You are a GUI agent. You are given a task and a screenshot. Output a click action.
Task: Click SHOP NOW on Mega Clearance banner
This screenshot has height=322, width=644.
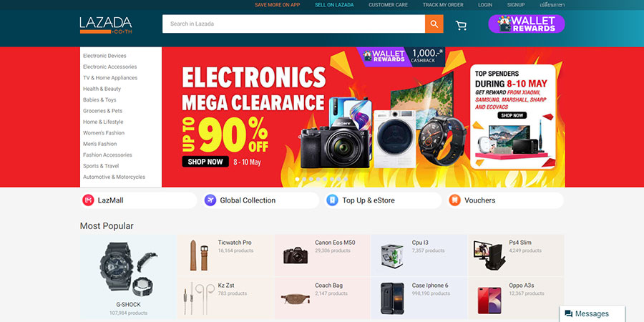point(205,162)
